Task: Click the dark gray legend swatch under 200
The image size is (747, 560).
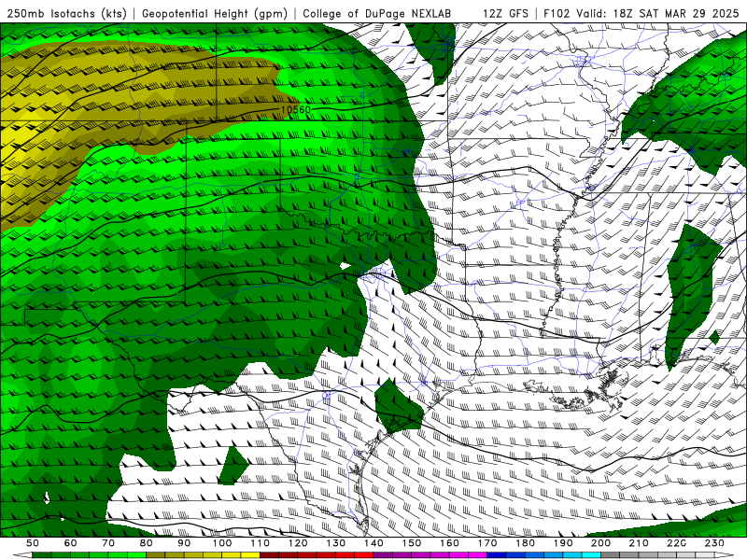Action: tap(611, 555)
